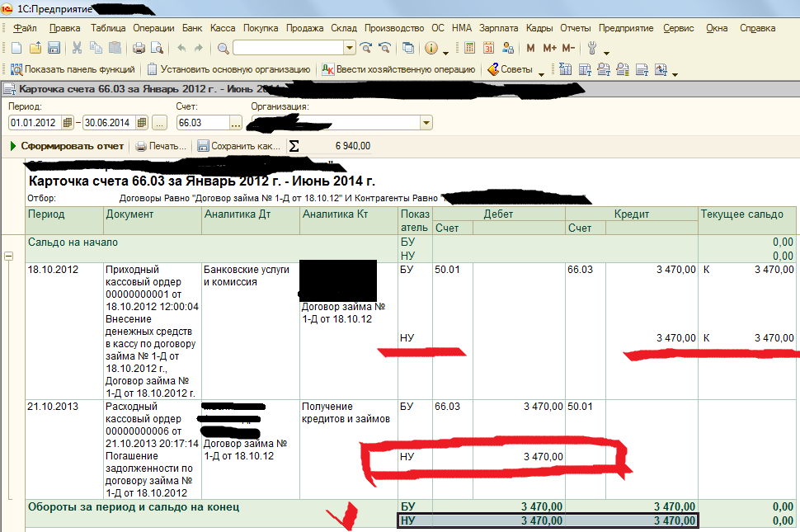Collapse the tree node beside report rows
The width and height of the screenshot is (800, 532).
(x=8, y=257)
